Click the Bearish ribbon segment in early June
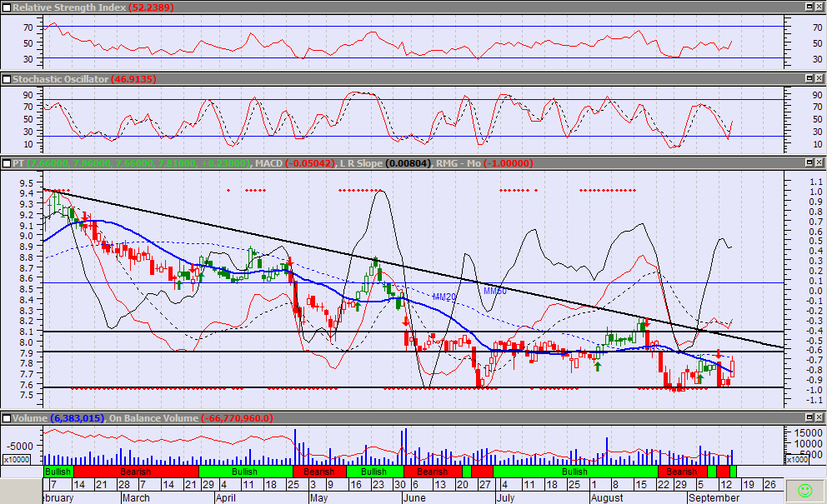Screen dimensions: 827x504 point(433,472)
